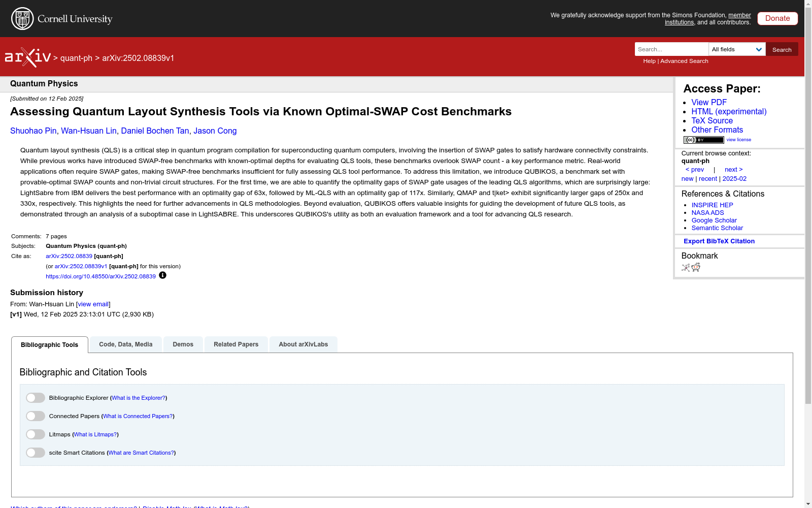Open arXiv:2502.08839 cite-as link
The width and height of the screenshot is (812, 508).
coord(69,256)
